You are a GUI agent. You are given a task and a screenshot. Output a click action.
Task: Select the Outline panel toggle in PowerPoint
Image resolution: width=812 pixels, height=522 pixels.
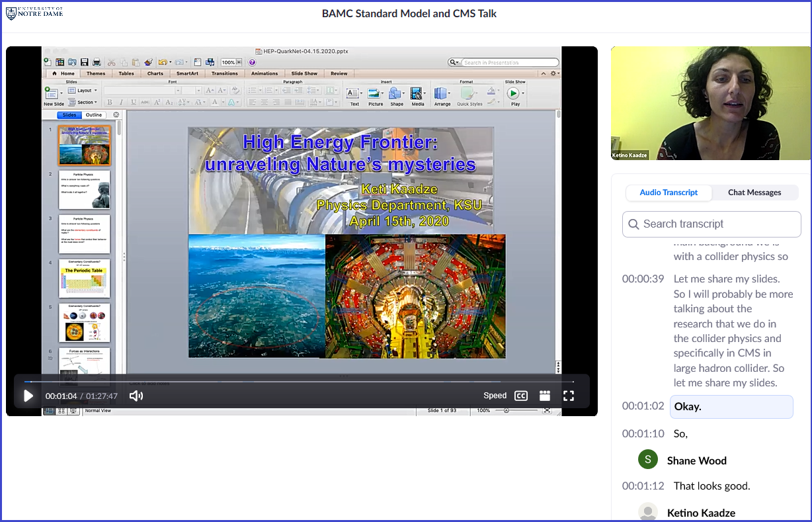pyautogui.click(x=94, y=115)
